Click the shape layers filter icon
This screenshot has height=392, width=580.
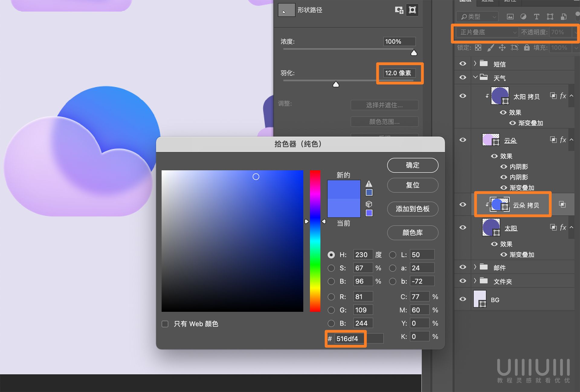[550, 17]
